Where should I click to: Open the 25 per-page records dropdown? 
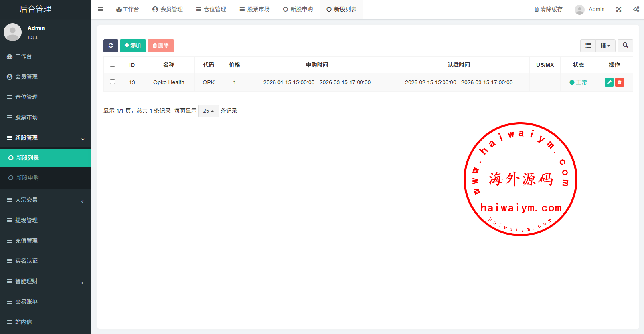(208, 111)
